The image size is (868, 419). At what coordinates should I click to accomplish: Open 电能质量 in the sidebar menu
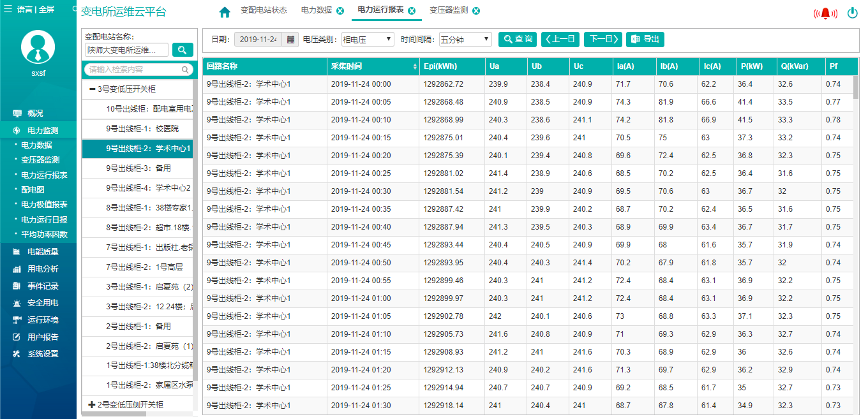click(x=43, y=252)
